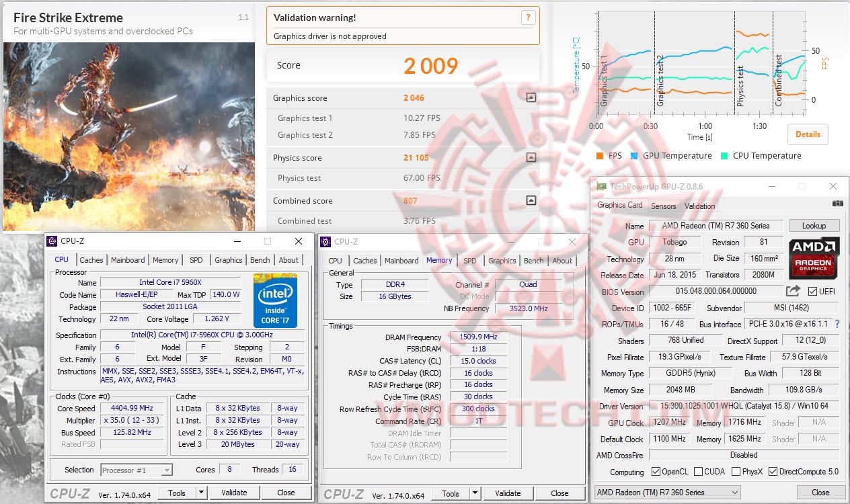Open Tools dropdown arrow in right CPU-Z window
The image size is (850, 504).
[475, 493]
